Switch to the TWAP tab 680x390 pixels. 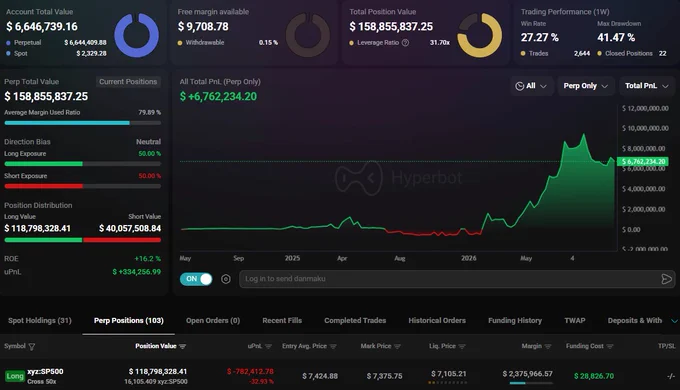[575, 321]
